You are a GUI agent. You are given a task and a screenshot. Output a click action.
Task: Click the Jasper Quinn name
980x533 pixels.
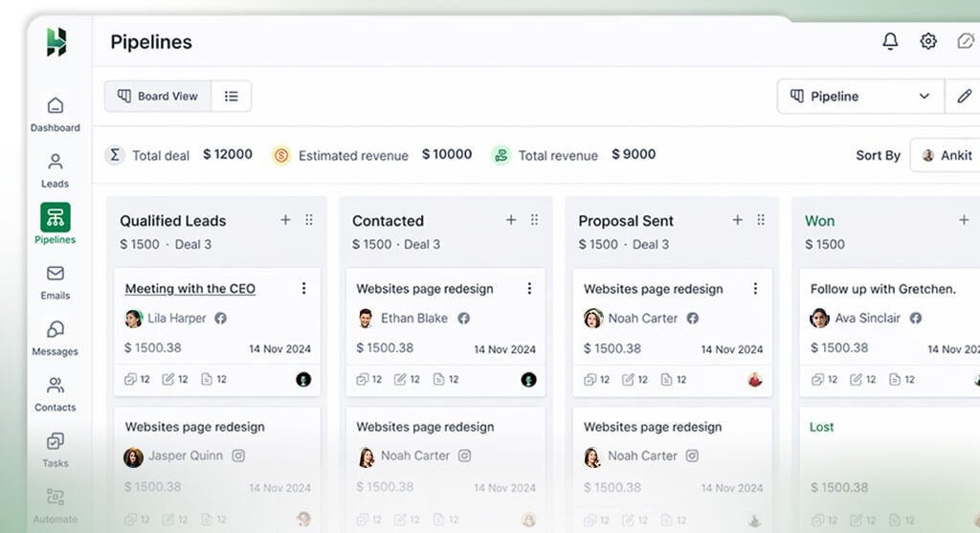click(186, 455)
